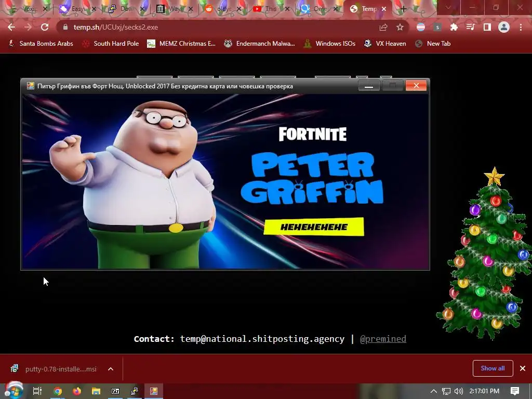This screenshot has height=399, width=532.
Task: Close the Peter Griffin popup window
Action: (416, 86)
